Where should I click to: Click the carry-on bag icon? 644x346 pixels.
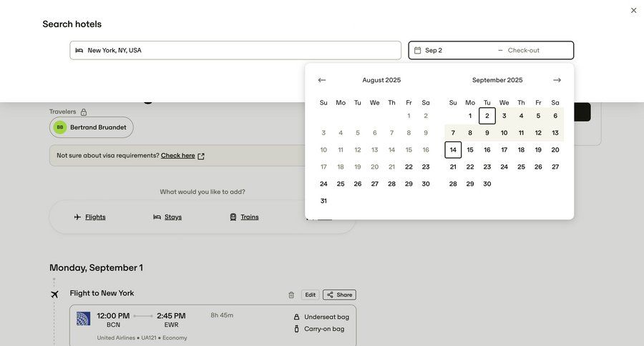point(296,329)
